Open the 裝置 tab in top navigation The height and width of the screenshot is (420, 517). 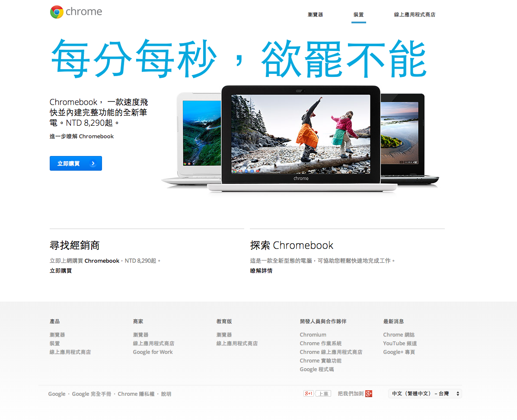pos(358,15)
